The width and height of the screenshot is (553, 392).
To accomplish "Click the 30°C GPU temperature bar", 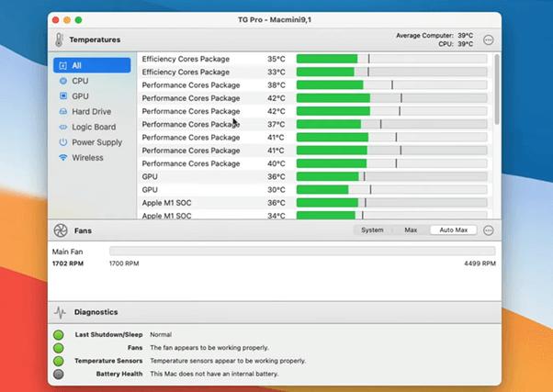I will 392,190.
